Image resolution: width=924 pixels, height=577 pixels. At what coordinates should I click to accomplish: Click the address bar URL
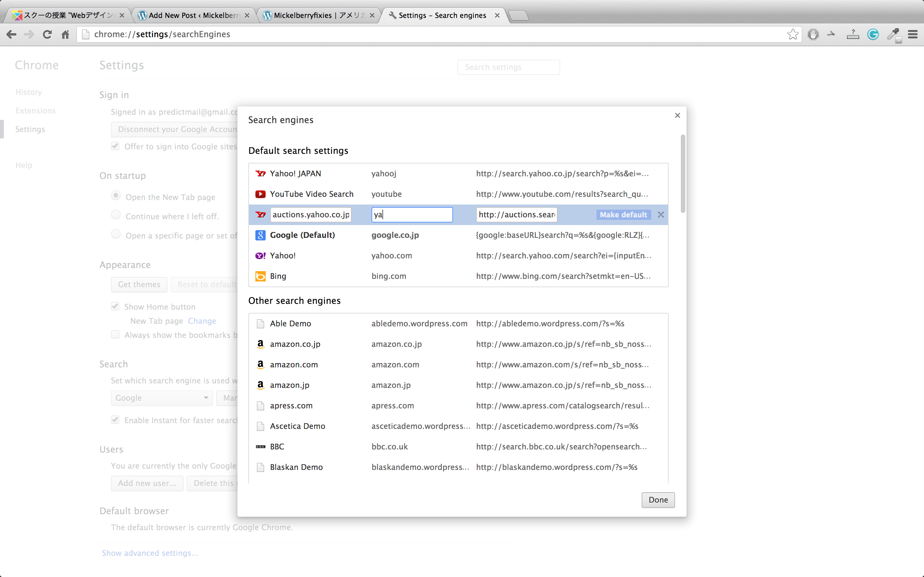pyautogui.click(x=162, y=34)
